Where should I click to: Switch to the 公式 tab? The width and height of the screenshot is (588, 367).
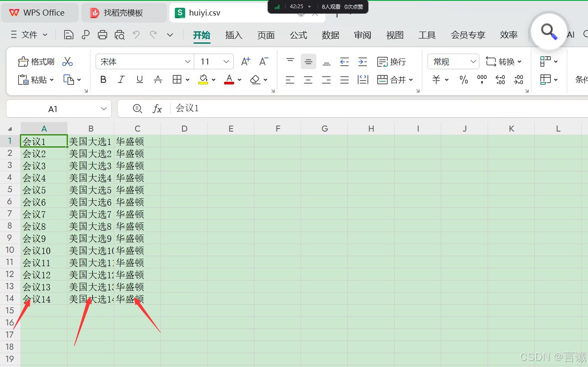[298, 35]
